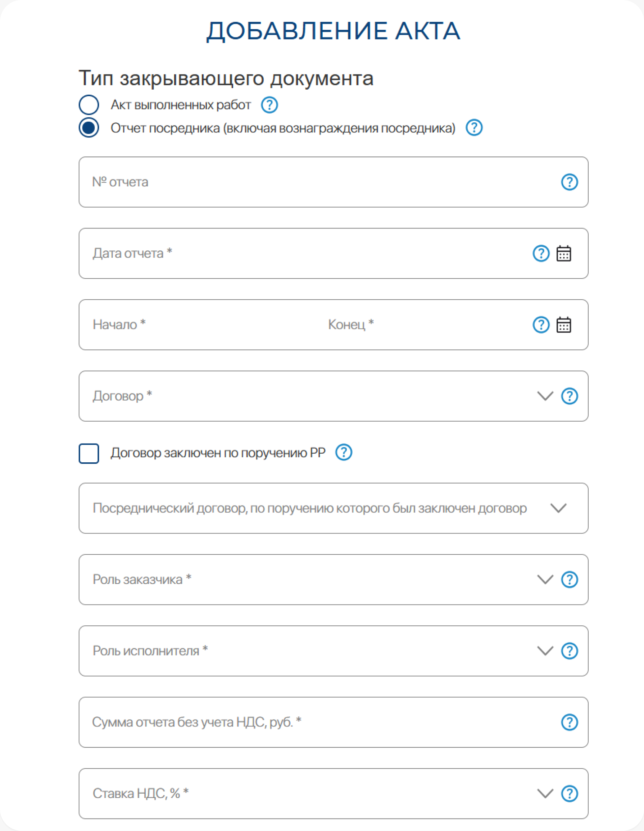Click help icon next to Акт выполненных работ

click(x=269, y=105)
